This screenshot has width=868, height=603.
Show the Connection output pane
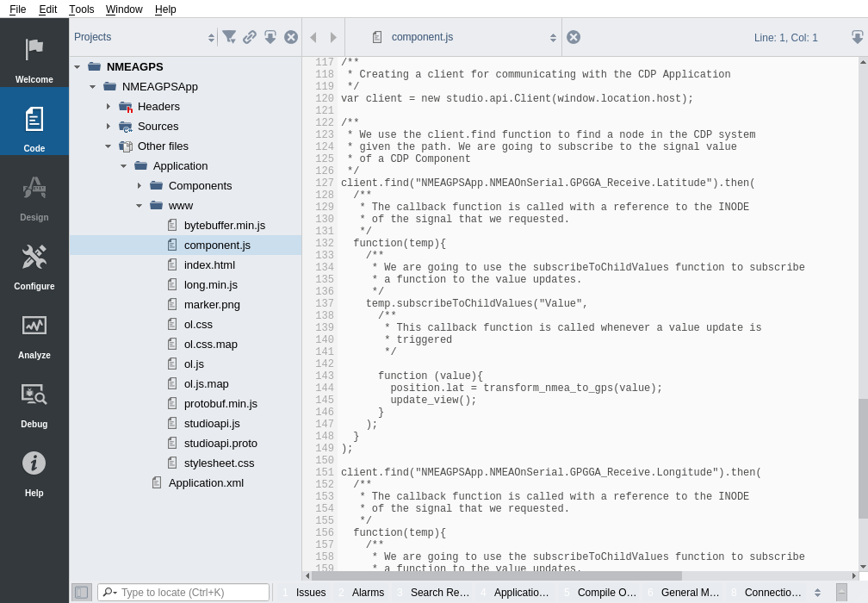(x=766, y=593)
